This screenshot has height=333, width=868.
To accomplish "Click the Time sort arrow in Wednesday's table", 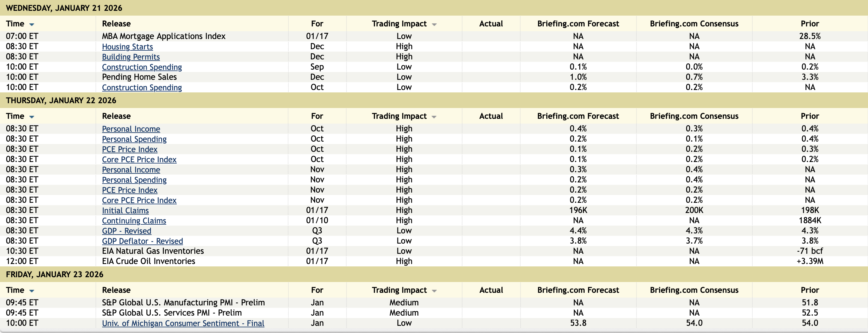I will (32, 24).
